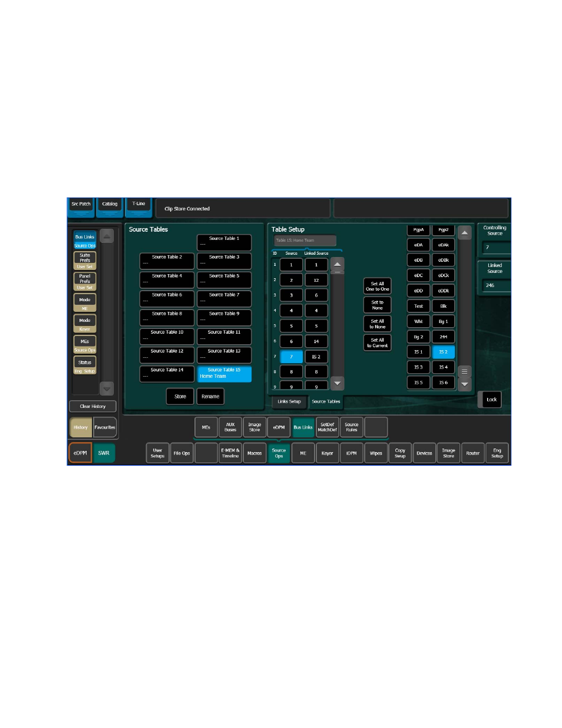Viewport: 562px width, 728px height.
Task: Open the Copy Swap menu
Action: 400,453
